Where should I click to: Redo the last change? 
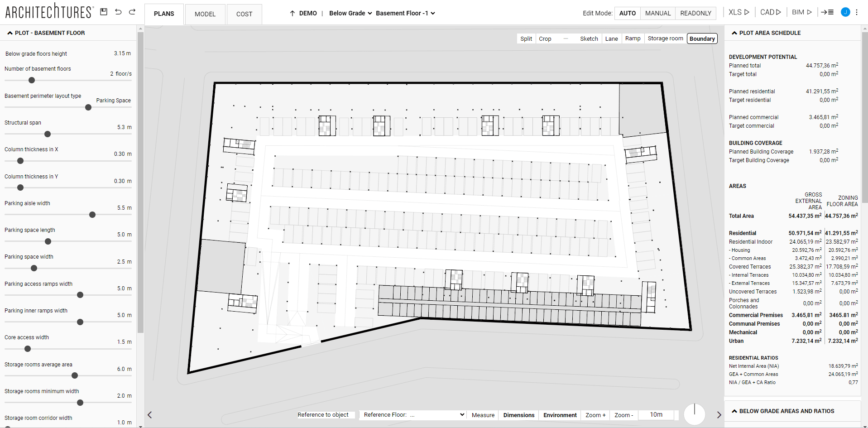132,12
